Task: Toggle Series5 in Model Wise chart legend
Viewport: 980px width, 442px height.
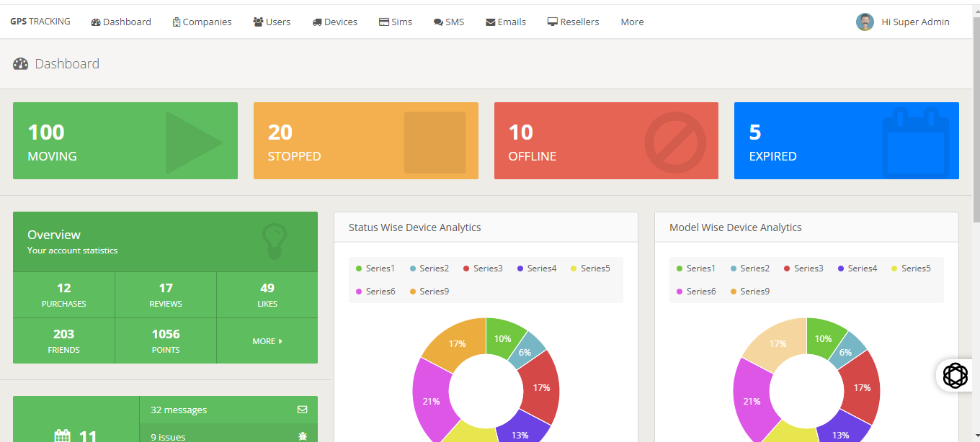Action: pos(911,269)
